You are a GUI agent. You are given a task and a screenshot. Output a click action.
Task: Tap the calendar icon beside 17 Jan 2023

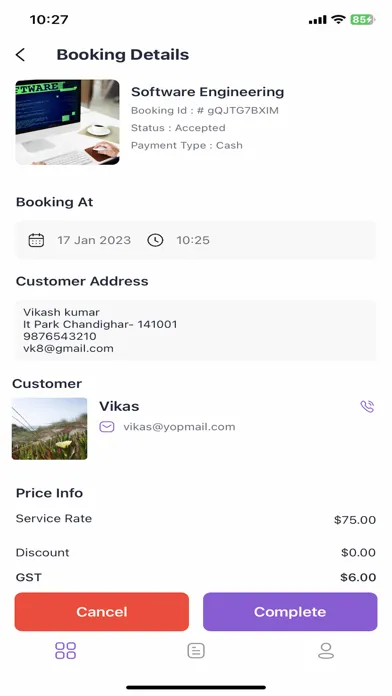36,240
